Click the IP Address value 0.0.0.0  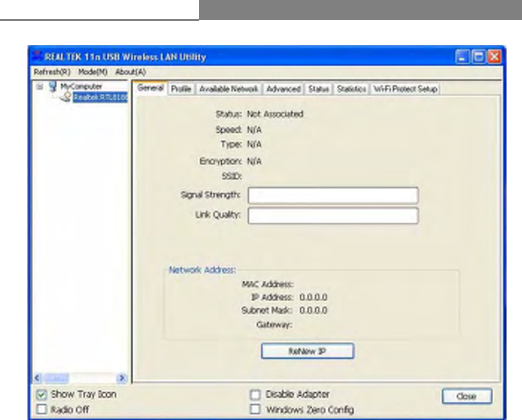tap(314, 297)
